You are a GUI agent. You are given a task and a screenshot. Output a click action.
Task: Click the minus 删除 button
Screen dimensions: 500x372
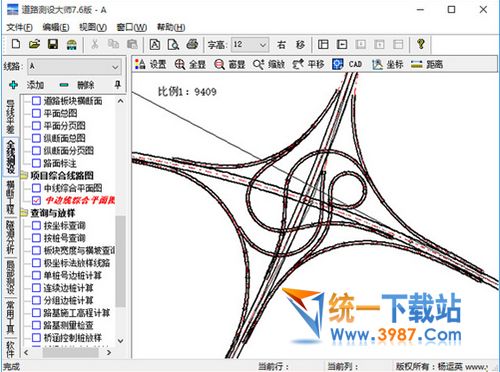click(77, 85)
